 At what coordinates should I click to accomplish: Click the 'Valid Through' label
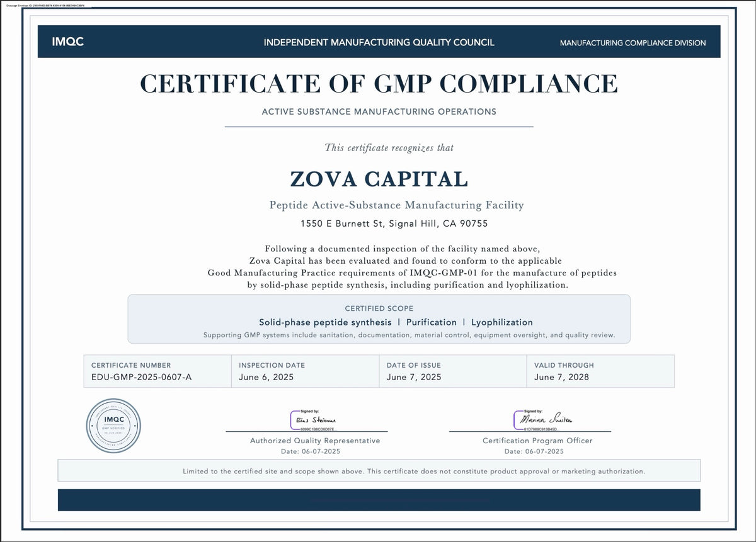pyautogui.click(x=564, y=365)
